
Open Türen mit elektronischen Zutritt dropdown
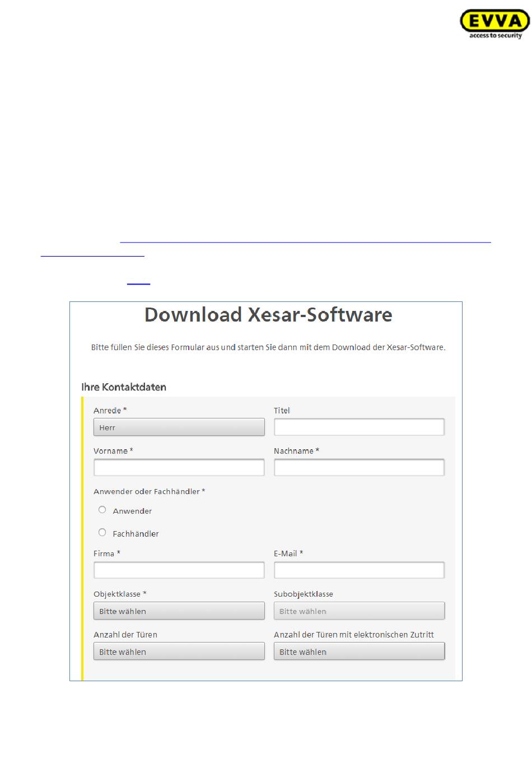point(359,651)
